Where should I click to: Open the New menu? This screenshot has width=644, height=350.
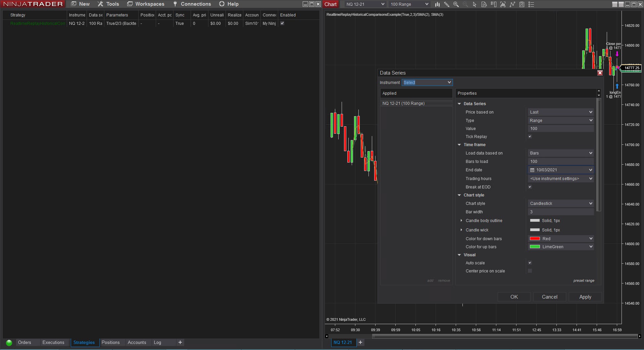pyautogui.click(x=80, y=4)
